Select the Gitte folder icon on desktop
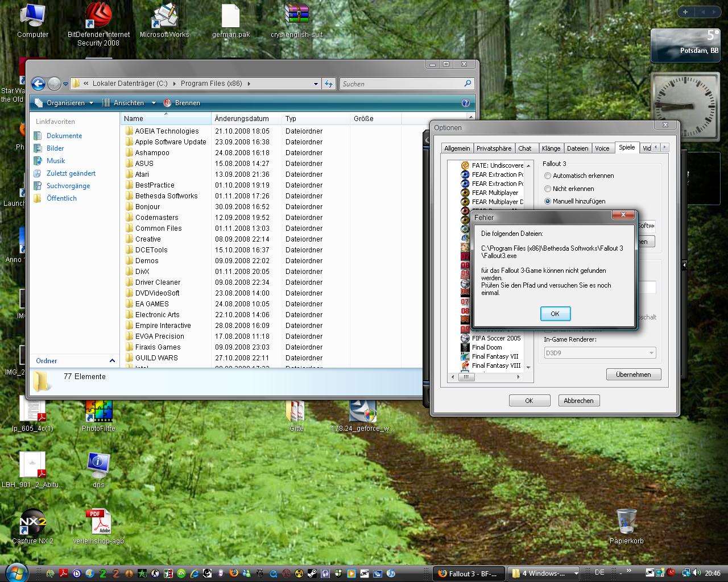This screenshot has width=728, height=582. [296, 415]
